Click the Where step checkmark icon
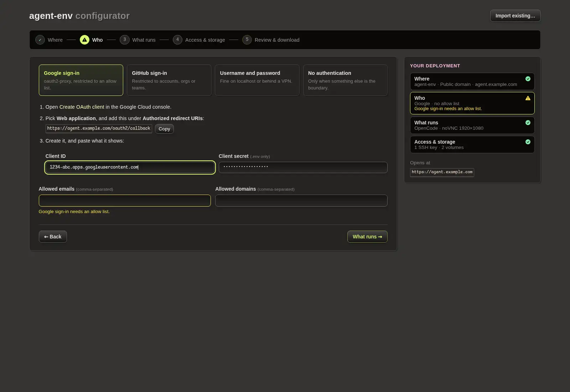The image size is (570, 392). (x=40, y=40)
